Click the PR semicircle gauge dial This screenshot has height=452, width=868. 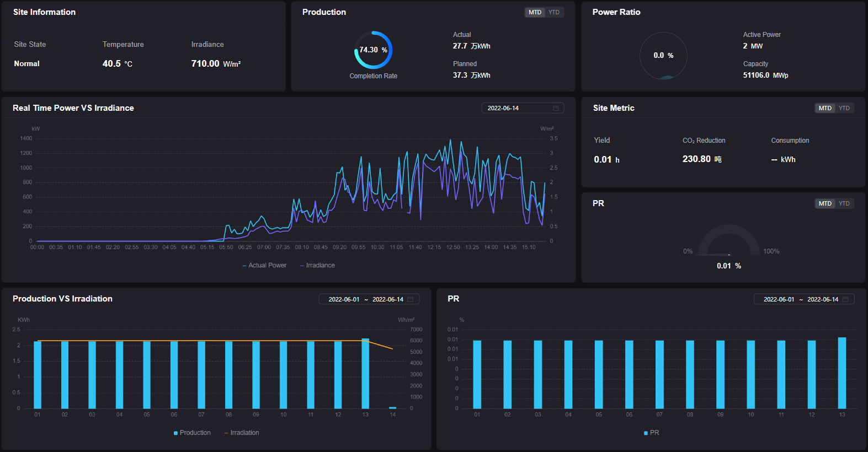[x=728, y=240]
